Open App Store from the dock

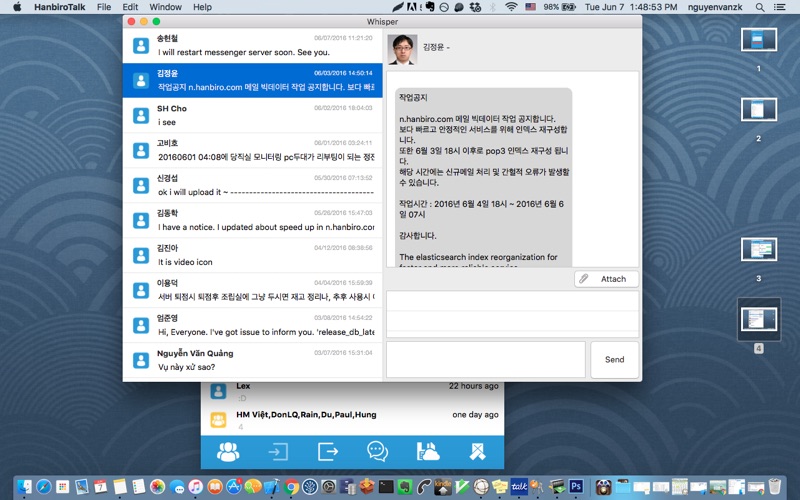tap(234, 487)
